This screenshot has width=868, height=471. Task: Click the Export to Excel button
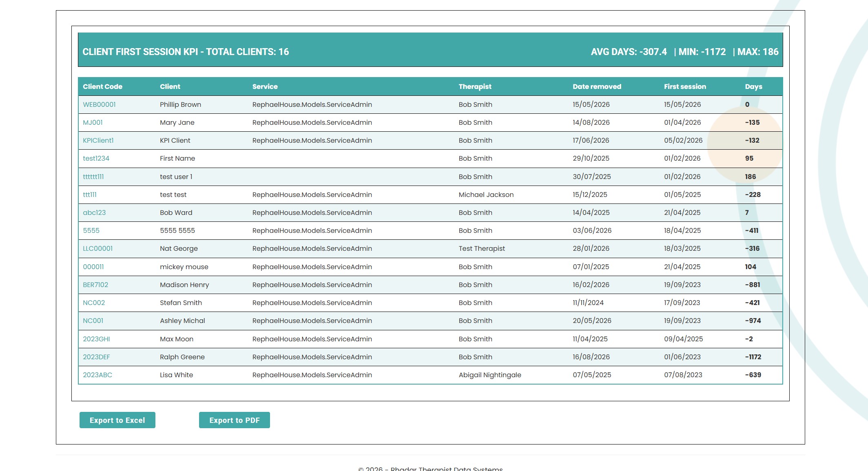point(117,420)
